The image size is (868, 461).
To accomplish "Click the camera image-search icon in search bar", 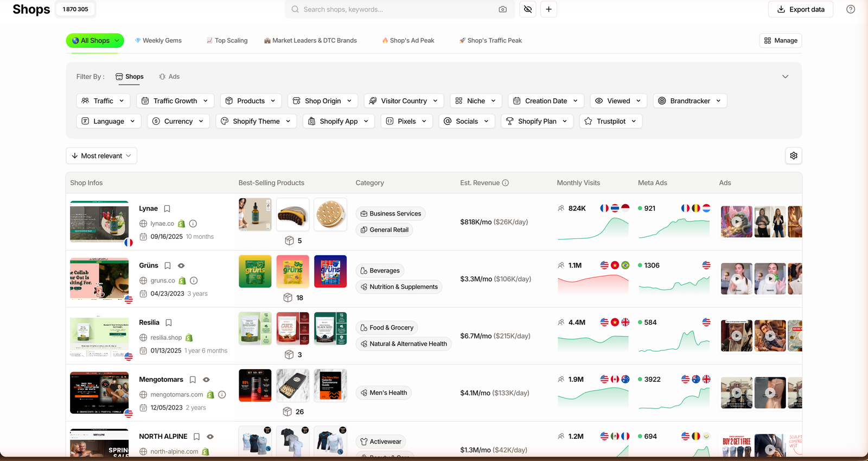I will [503, 9].
